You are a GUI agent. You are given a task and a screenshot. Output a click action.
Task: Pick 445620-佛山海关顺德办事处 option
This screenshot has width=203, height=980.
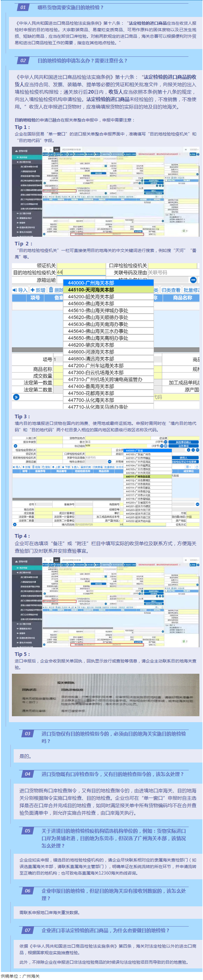[108, 317]
